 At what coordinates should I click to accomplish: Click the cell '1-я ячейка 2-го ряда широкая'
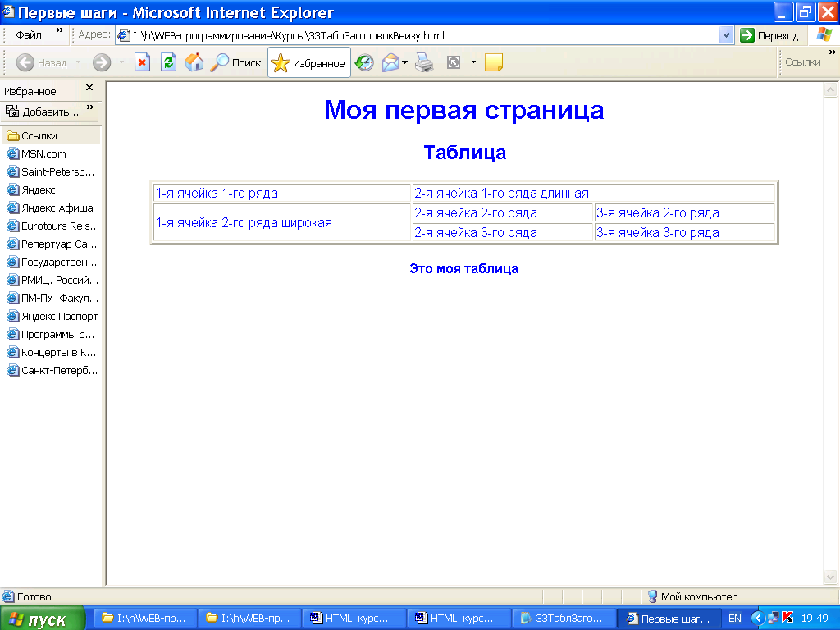click(282, 223)
